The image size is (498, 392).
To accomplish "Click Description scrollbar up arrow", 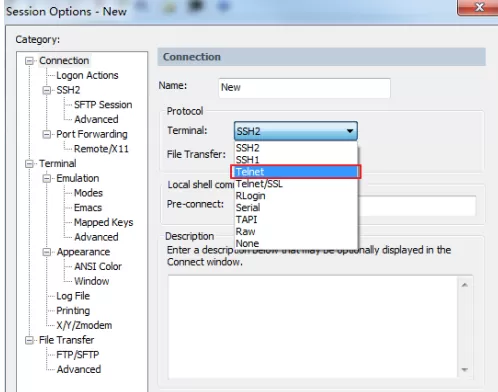I will click(464, 285).
